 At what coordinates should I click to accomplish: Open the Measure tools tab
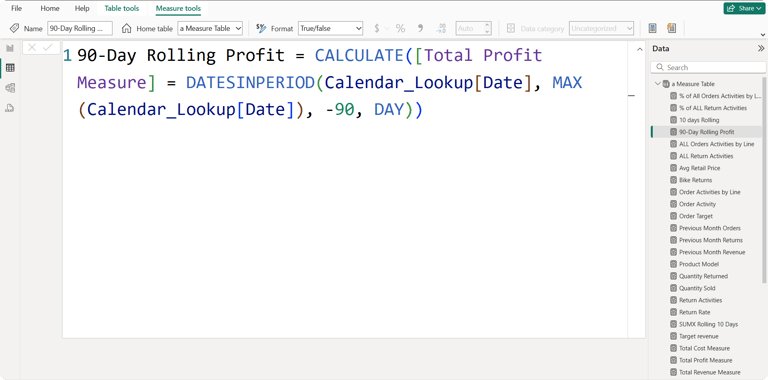(x=178, y=8)
